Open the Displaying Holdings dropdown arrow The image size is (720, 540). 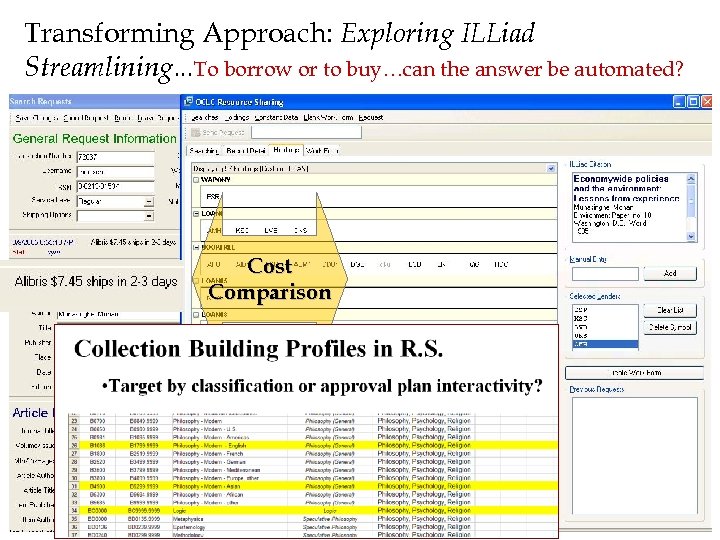[x=551, y=169]
